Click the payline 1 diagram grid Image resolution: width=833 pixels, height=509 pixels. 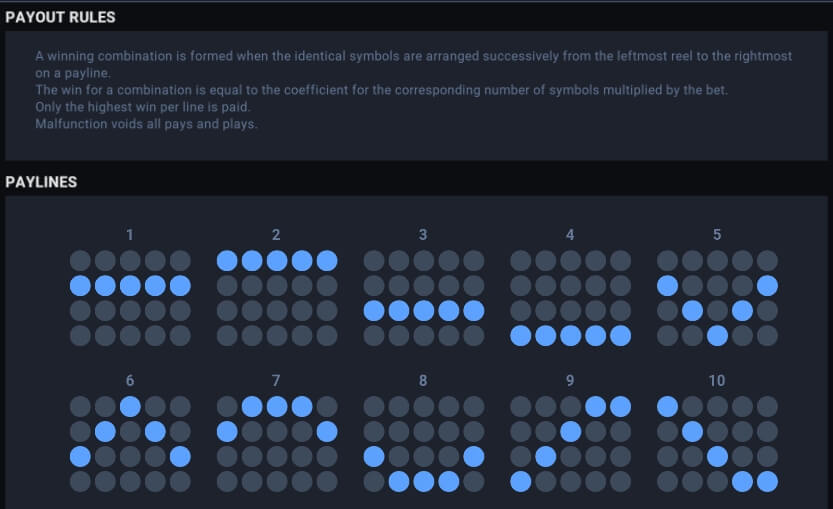pos(130,298)
